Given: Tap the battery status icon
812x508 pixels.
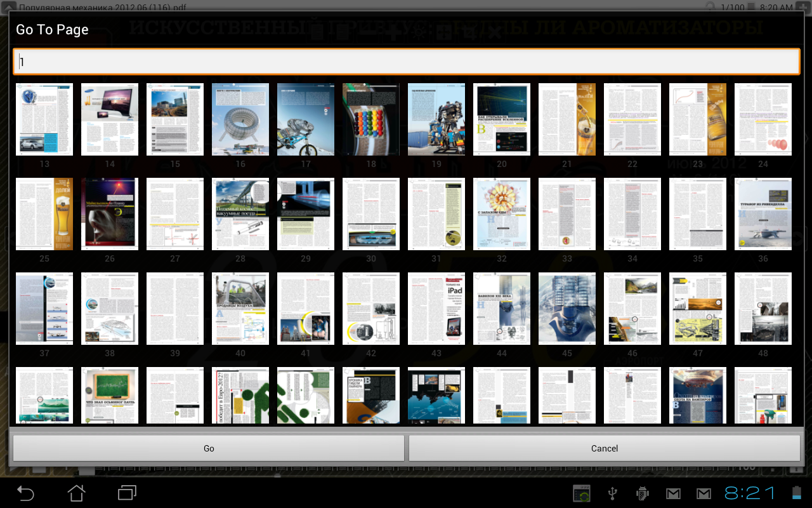Looking at the screenshot, I should (x=797, y=493).
